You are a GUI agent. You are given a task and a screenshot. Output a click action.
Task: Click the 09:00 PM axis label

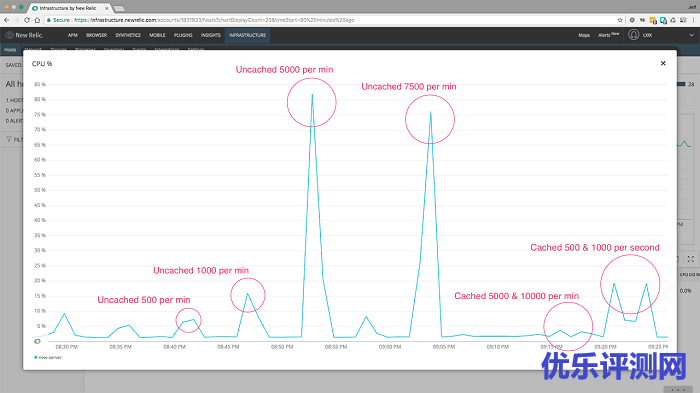click(390, 347)
